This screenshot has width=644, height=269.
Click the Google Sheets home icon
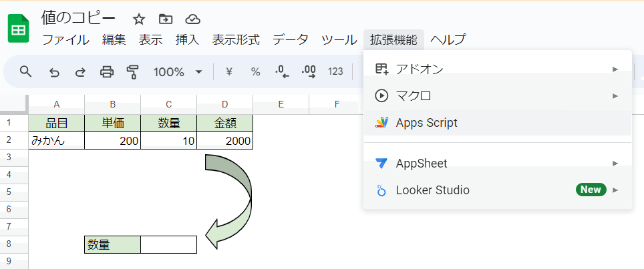tap(19, 29)
